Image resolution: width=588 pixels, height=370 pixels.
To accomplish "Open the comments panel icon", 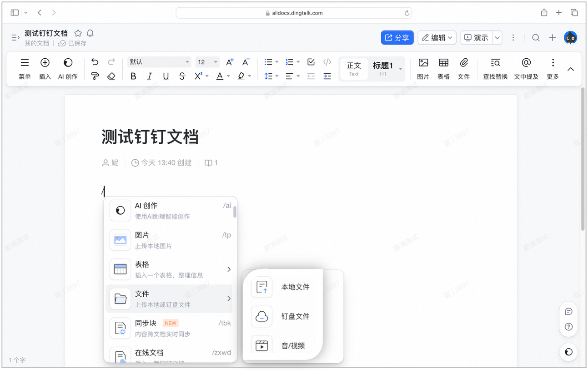I will (568, 311).
